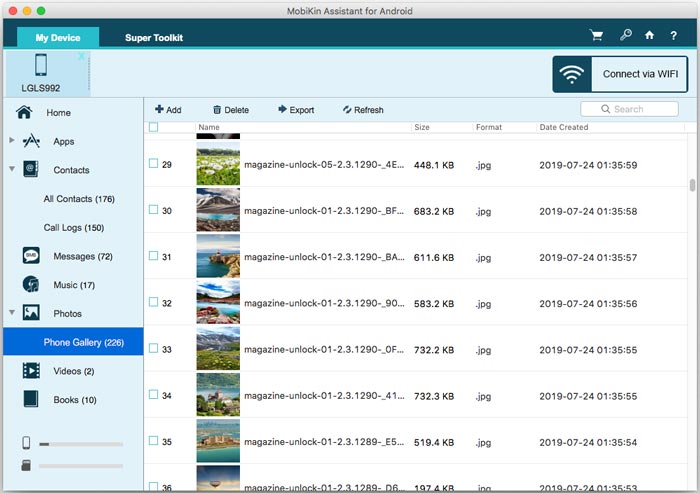Image resolution: width=700 pixels, height=493 pixels.
Task: Click the vertical scrollbar thumb
Action: tap(692, 186)
